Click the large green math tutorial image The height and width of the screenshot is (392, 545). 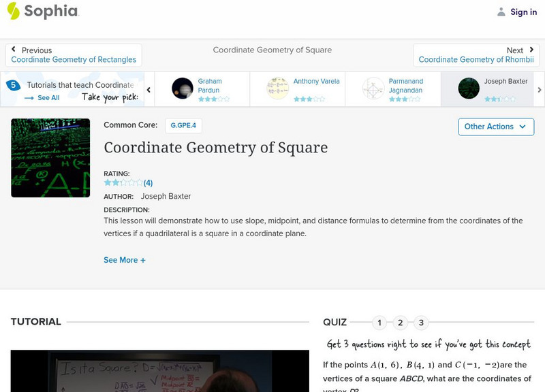[50, 158]
